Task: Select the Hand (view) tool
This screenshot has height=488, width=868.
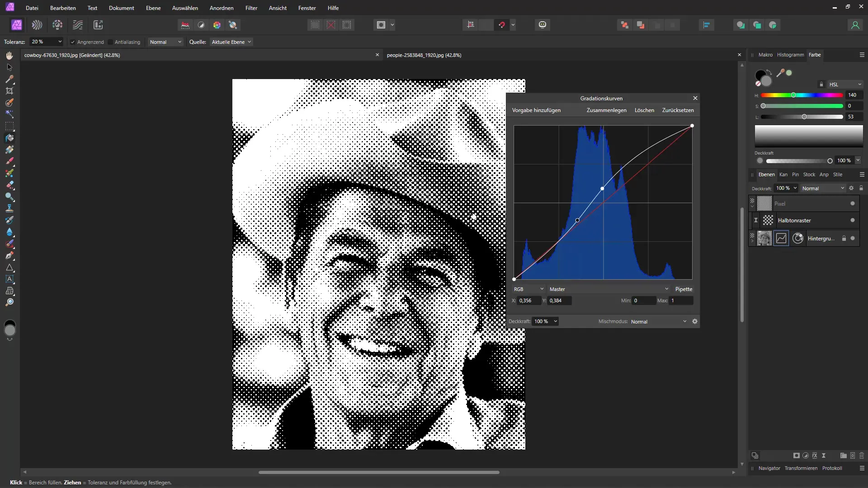Action: [x=9, y=56]
